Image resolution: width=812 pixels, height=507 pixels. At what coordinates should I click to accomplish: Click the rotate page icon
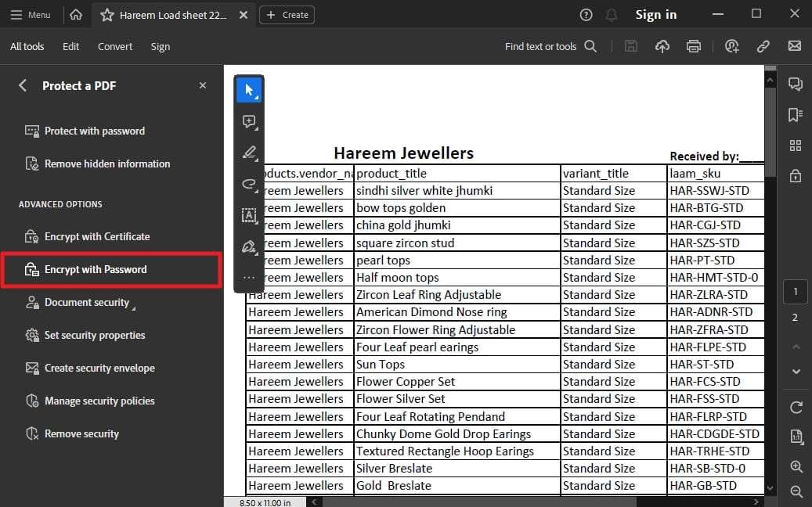[796, 407]
